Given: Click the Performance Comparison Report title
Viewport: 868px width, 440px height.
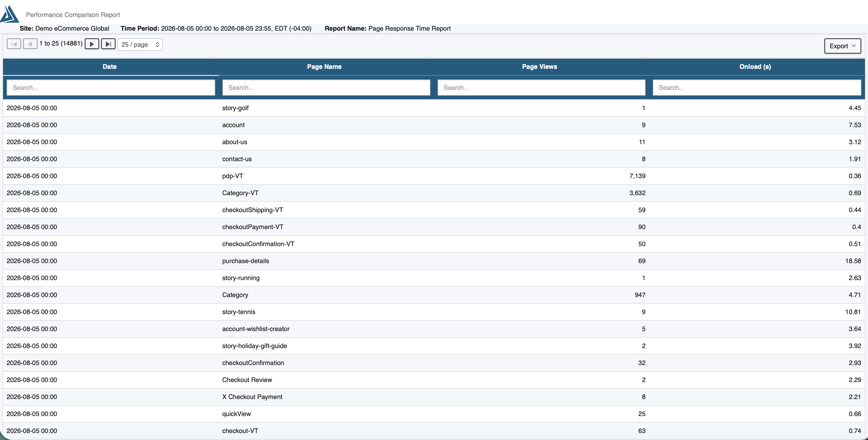Looking at the screenshot, I should point(73,15).
